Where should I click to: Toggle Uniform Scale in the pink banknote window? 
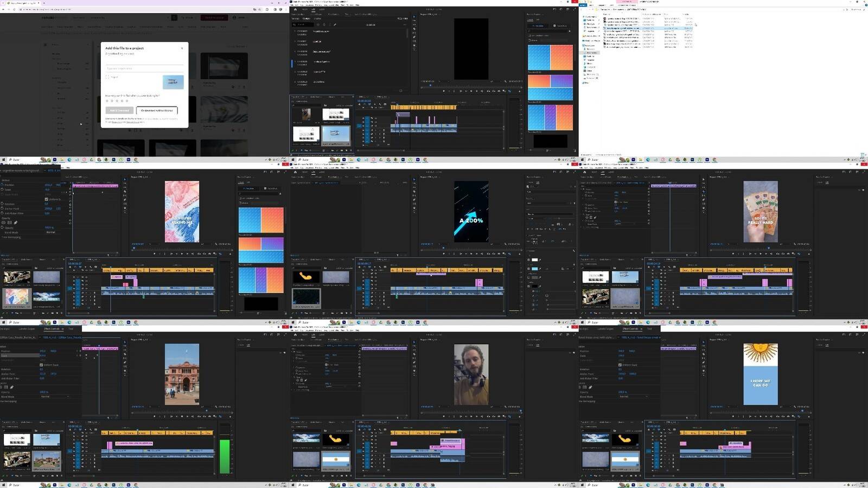click(46, 199)
